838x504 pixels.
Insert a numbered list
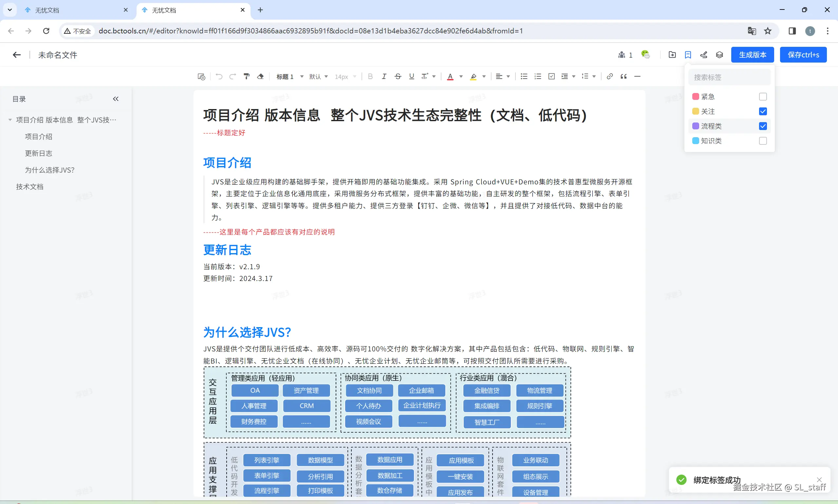tap(538, 76)
